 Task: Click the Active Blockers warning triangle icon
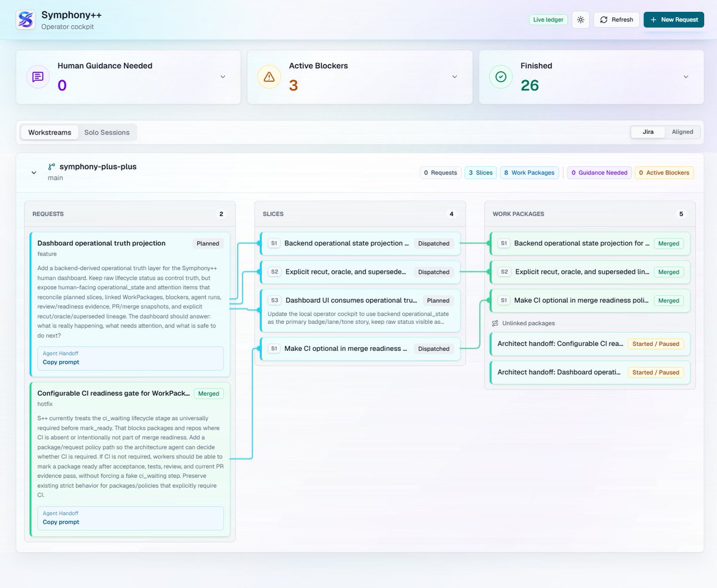pyautogui.click(x=269, y=76)
